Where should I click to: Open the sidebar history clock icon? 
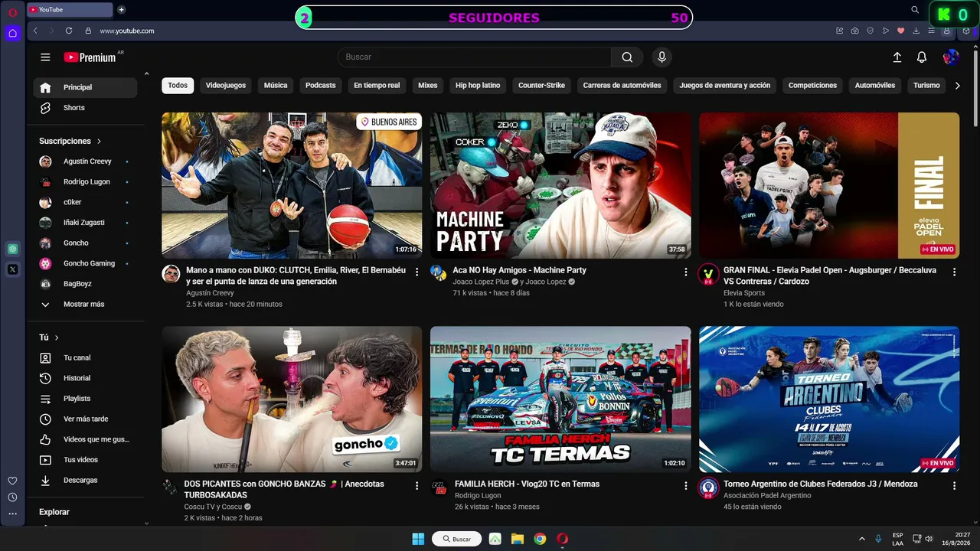click(12, 497)
